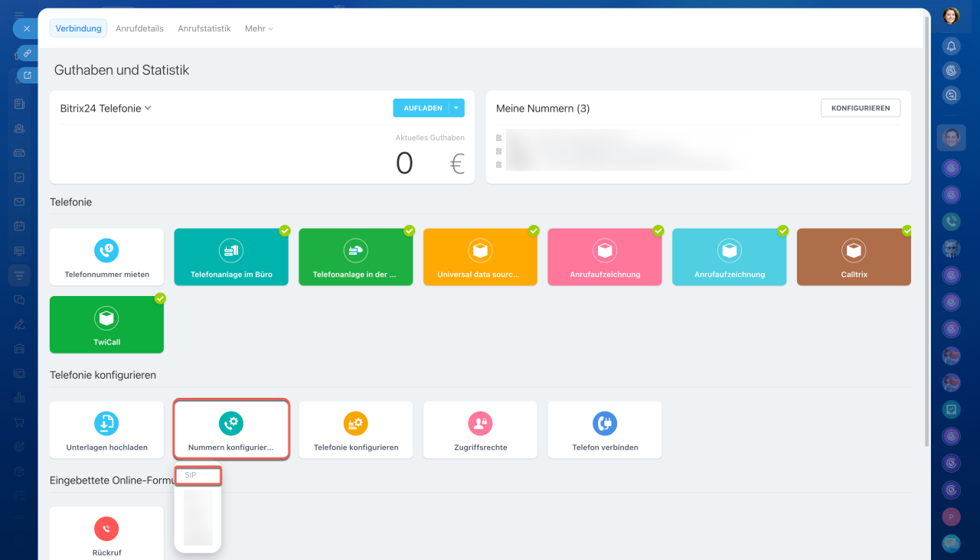This screenshot has width=980, height=560.
Task: Open the Zugriffsrechte tile
Action: [x=480, y=430]
